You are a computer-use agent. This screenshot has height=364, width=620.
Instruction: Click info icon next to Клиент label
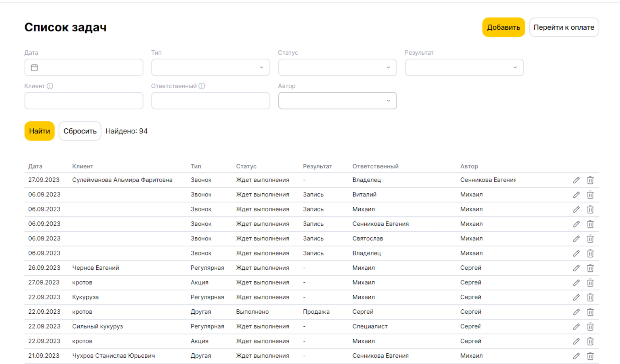click(50, 86)
